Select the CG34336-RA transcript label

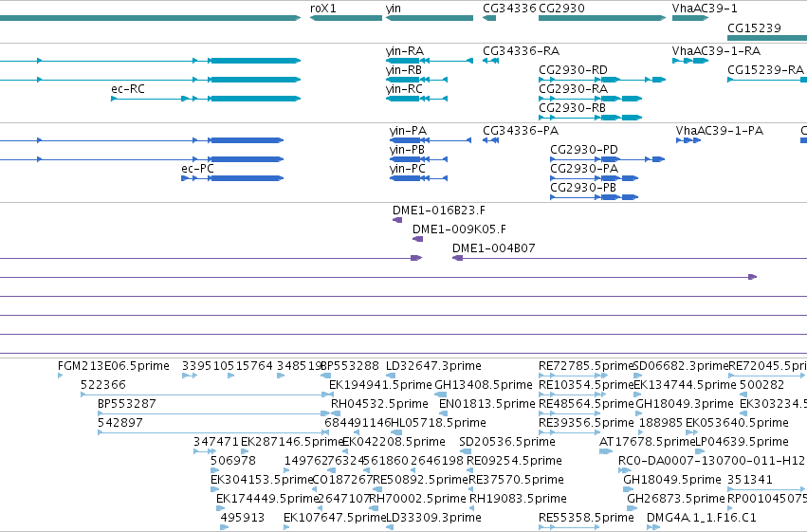coord(521,51)
